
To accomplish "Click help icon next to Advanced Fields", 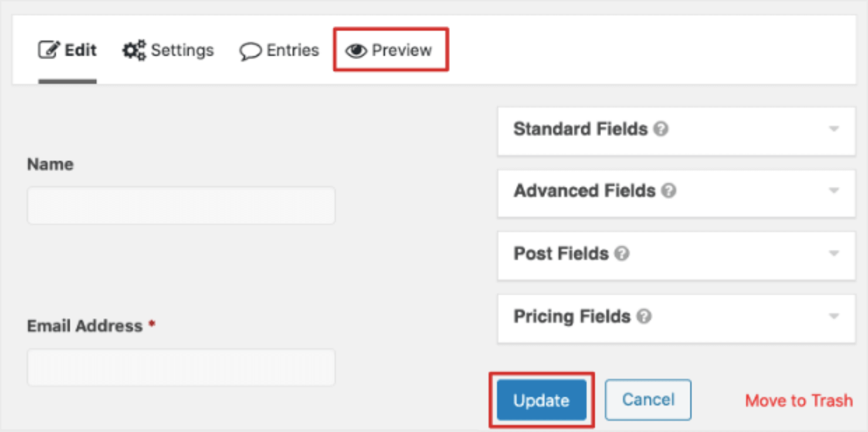I will (x=669, y=191).
